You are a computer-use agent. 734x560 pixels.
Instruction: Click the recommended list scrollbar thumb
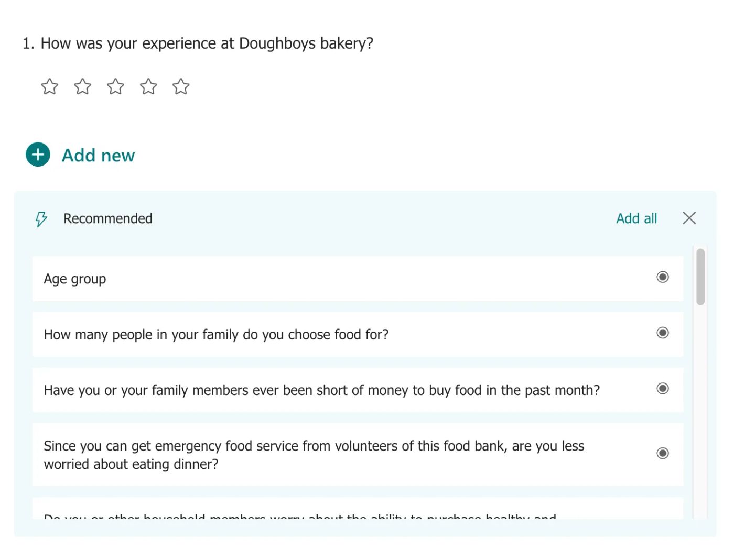700,277
